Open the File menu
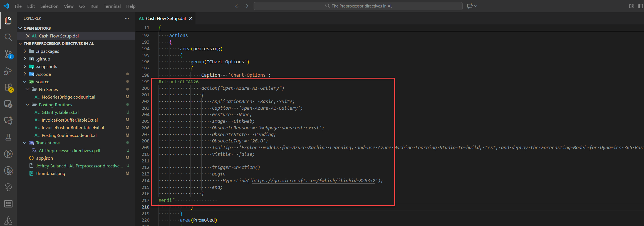644x226 pixels. [18, 6]
